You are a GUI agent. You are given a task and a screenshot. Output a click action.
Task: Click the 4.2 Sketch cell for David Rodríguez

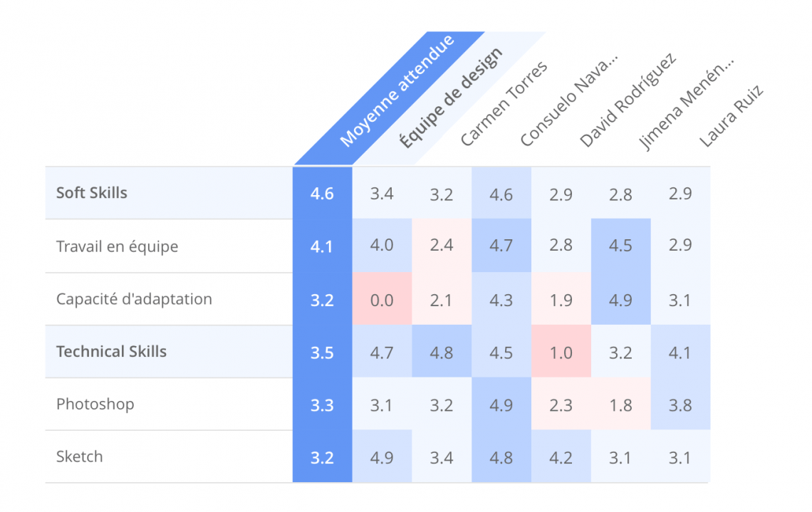(561, 456)
